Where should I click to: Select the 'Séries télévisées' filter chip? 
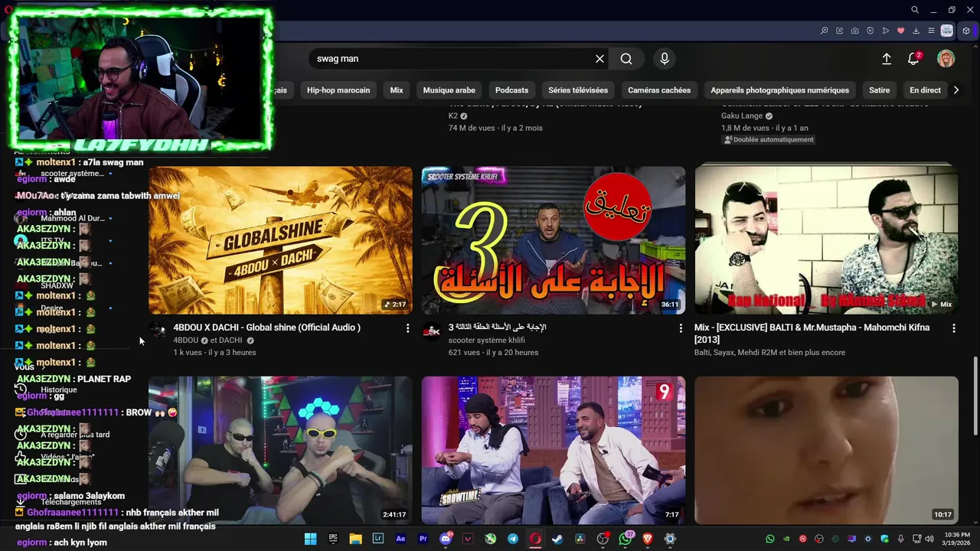[x=578, y=90]
